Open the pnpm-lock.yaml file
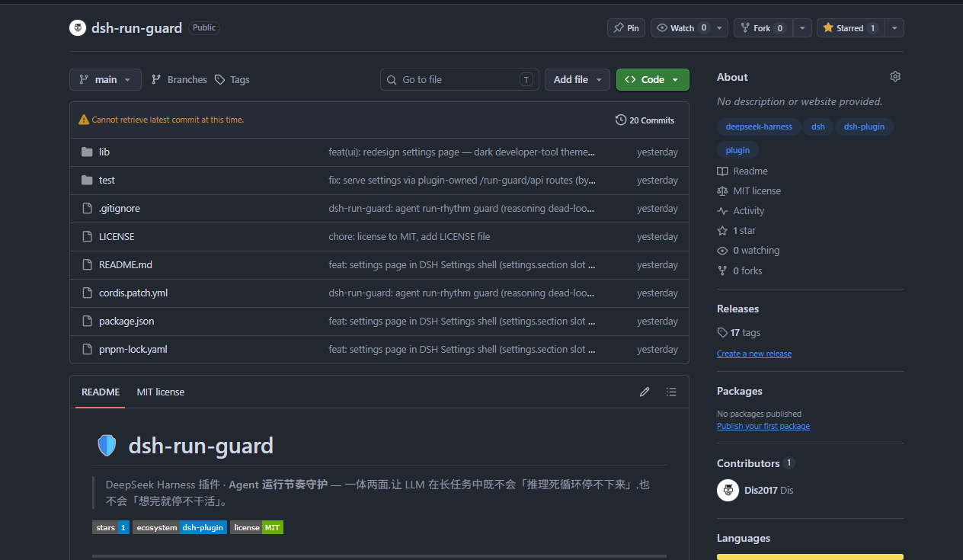The image size is (963, 560). coord(133,350)
